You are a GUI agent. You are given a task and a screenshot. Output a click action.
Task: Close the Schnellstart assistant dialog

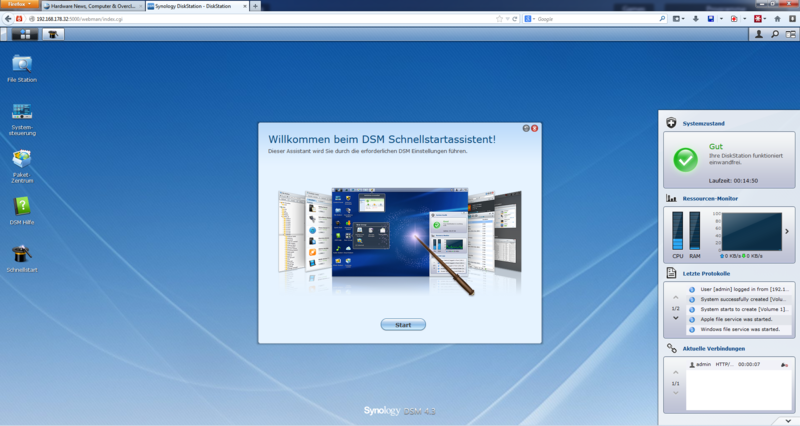click(534, 128)
